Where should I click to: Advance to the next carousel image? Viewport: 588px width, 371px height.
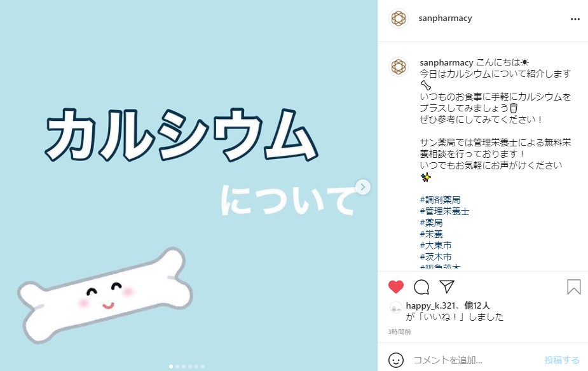[x=362, y=187]
